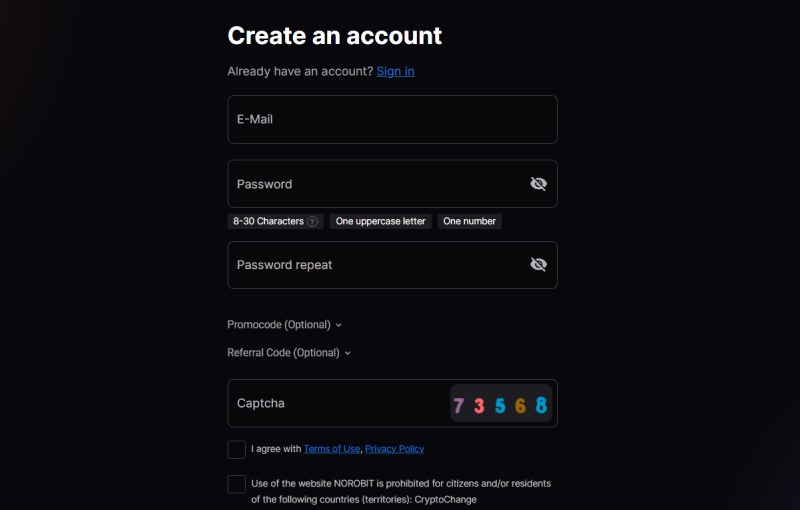Click the "Already have an account?" text
The image size is (800, 510).
(299, 71)
